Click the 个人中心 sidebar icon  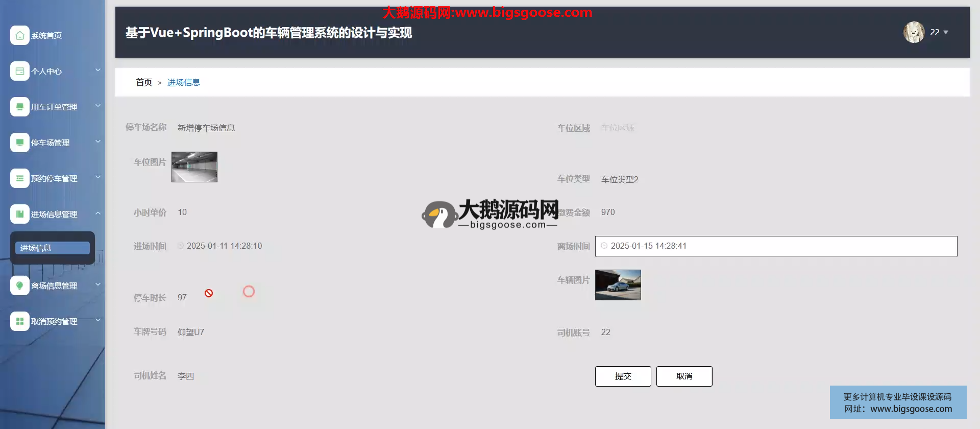click(19, 71)
